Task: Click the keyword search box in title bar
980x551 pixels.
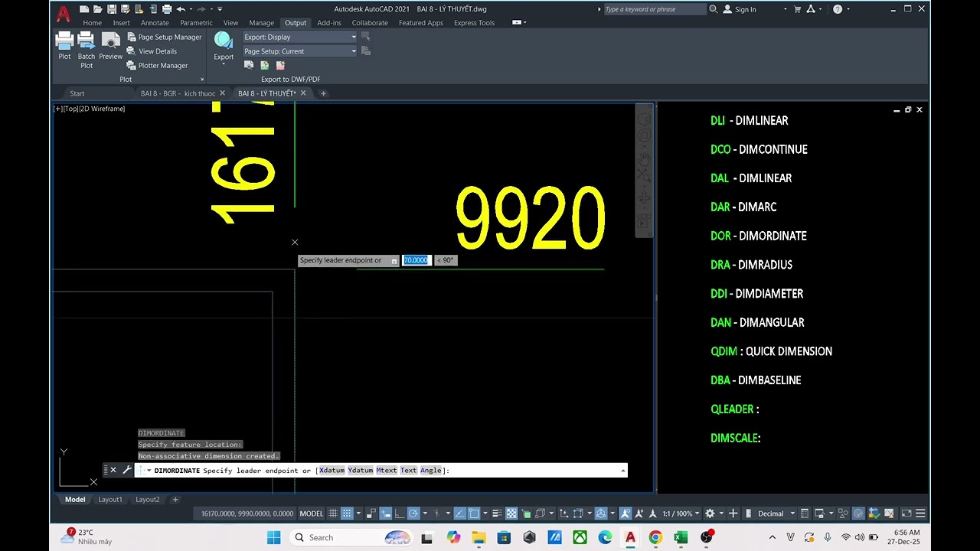Action: click(655, 9)
